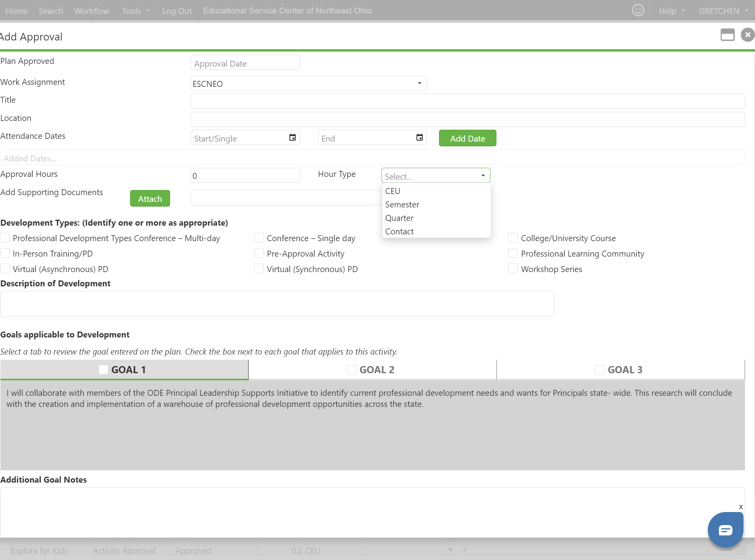Check the GOAL 3 checkbox
755x560 pixels.
coord(600,370)
